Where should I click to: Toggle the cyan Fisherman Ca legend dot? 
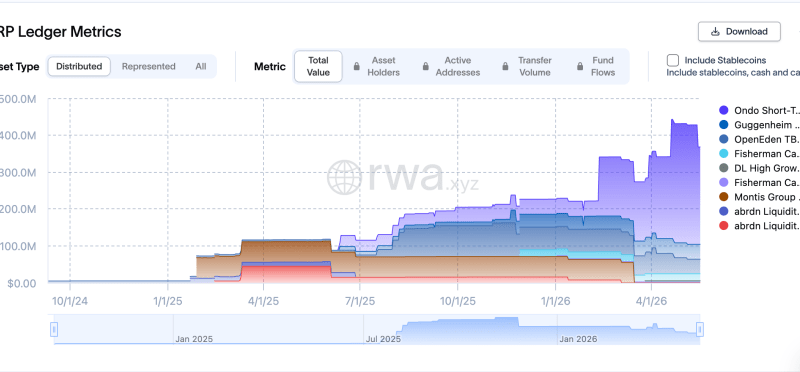click(723, 153)
